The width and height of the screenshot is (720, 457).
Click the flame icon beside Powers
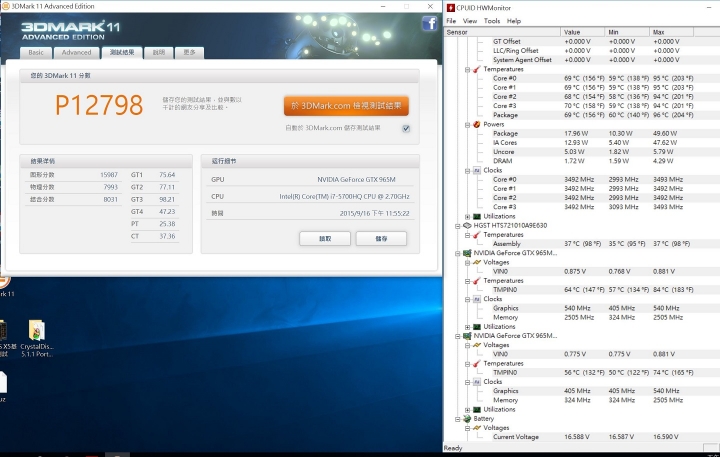(x=477, y=124)
